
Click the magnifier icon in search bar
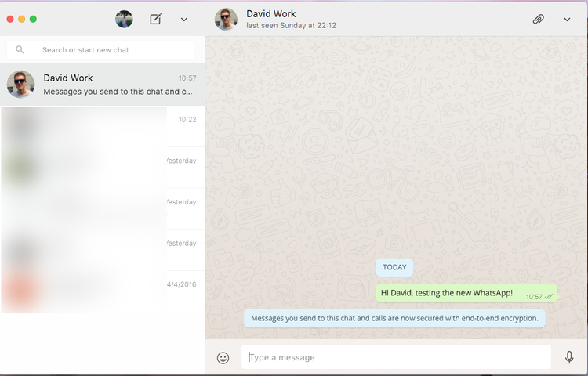point(20,49)
